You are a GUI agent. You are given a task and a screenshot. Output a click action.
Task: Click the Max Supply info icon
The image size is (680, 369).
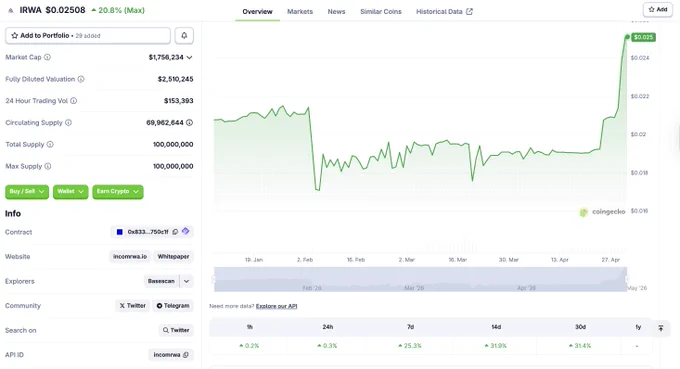pyautogui.click(x=48, y=166)
